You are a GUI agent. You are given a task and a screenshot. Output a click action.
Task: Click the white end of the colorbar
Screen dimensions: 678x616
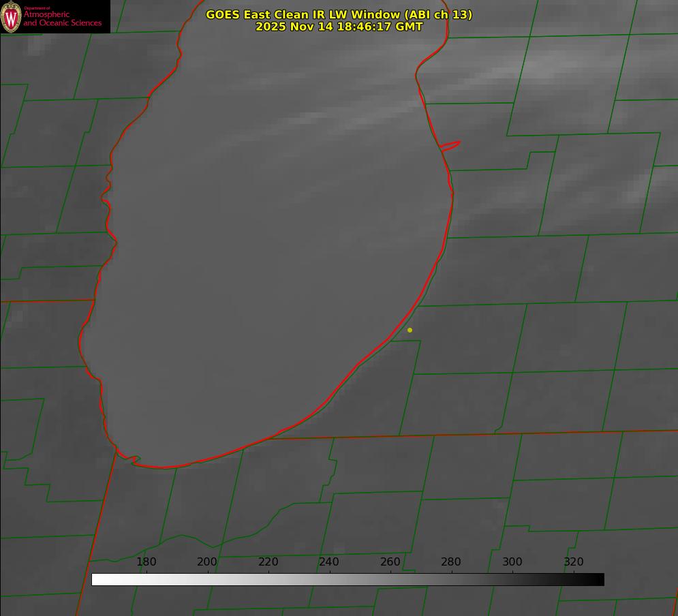[x=97, y=580]
